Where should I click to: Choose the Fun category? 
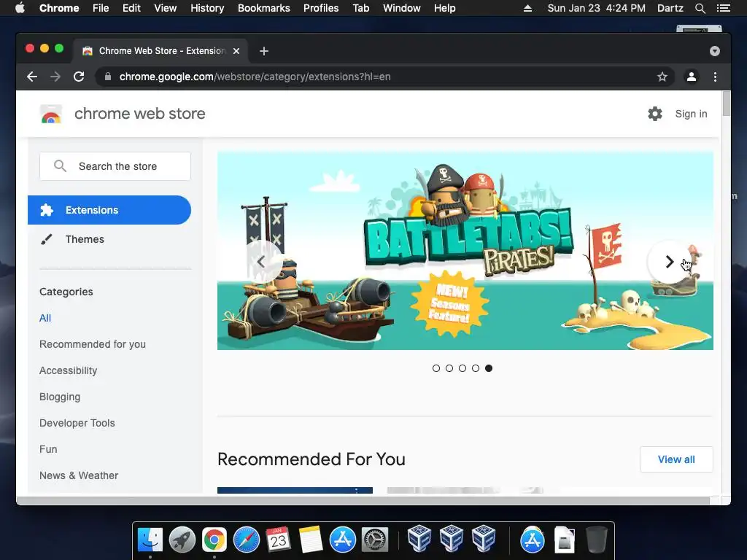click(48, 449)
